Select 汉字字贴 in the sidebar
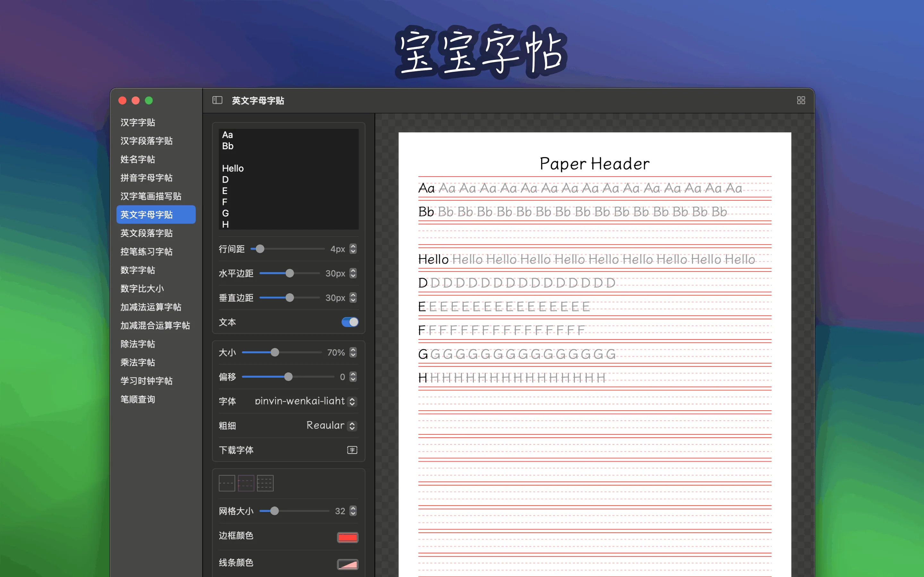 click(138, 122)
